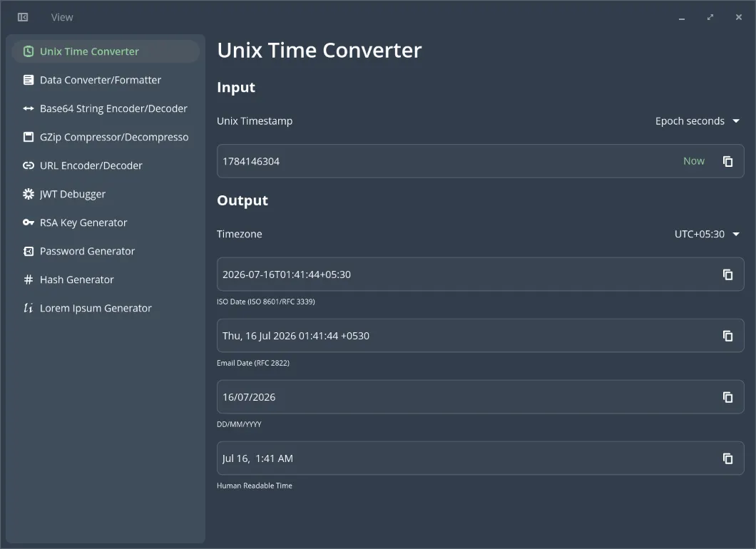Click the Unix Time Converter page heading

[320, 50]
